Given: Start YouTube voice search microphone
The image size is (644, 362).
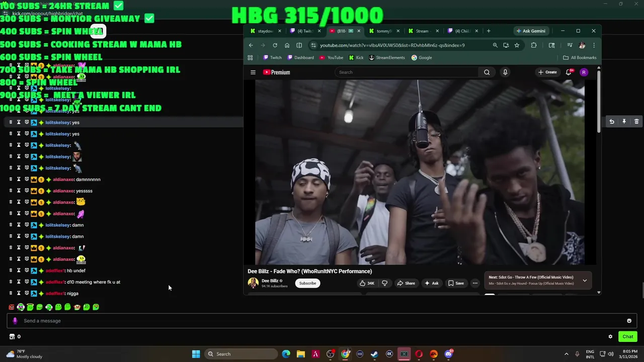Looking at the screenshot, I should (x=505, y=72).
